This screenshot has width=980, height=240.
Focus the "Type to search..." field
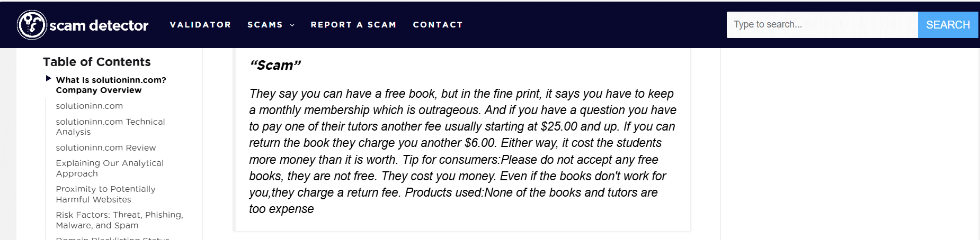point(822,25)
